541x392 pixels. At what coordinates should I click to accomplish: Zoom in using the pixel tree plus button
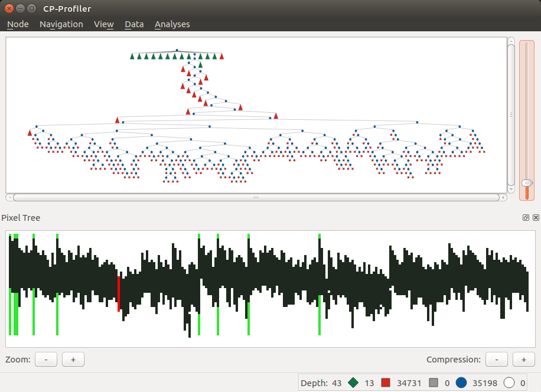click(x=73, y=359)
